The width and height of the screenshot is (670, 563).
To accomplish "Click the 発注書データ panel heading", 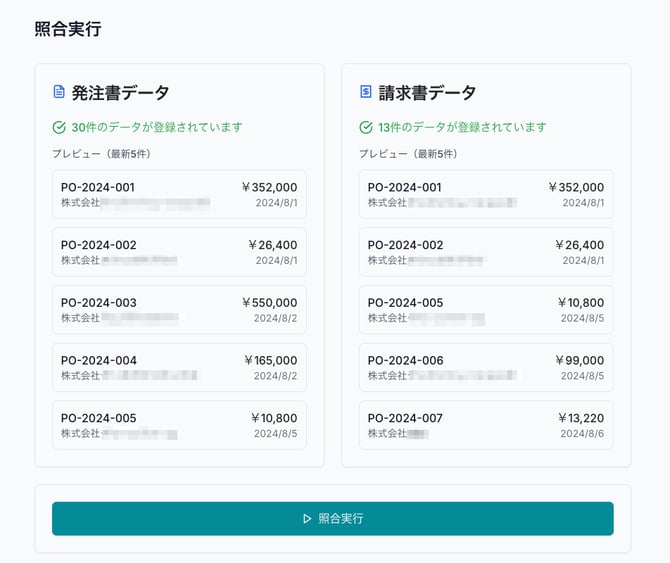I will point(120,93).
